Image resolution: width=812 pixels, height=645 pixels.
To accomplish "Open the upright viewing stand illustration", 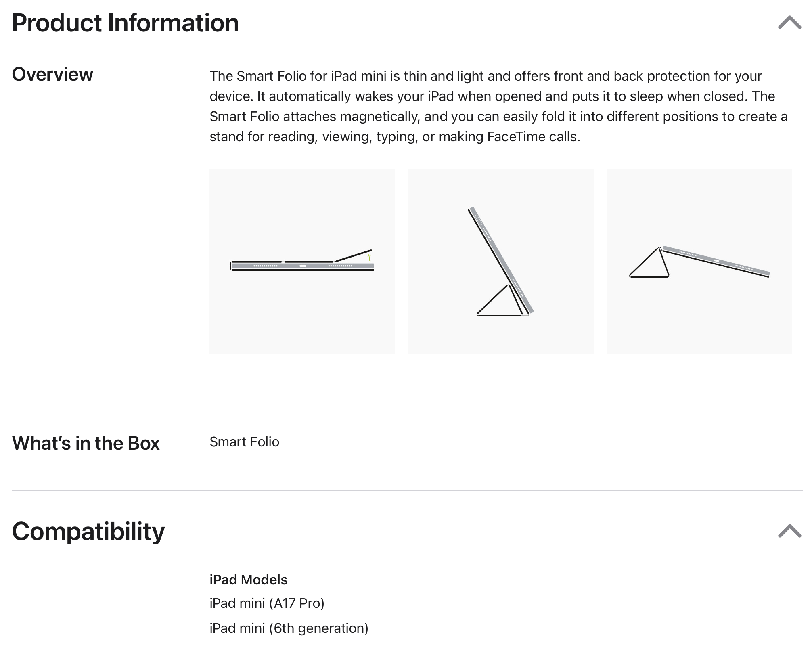I will click(x=500, y=262).
